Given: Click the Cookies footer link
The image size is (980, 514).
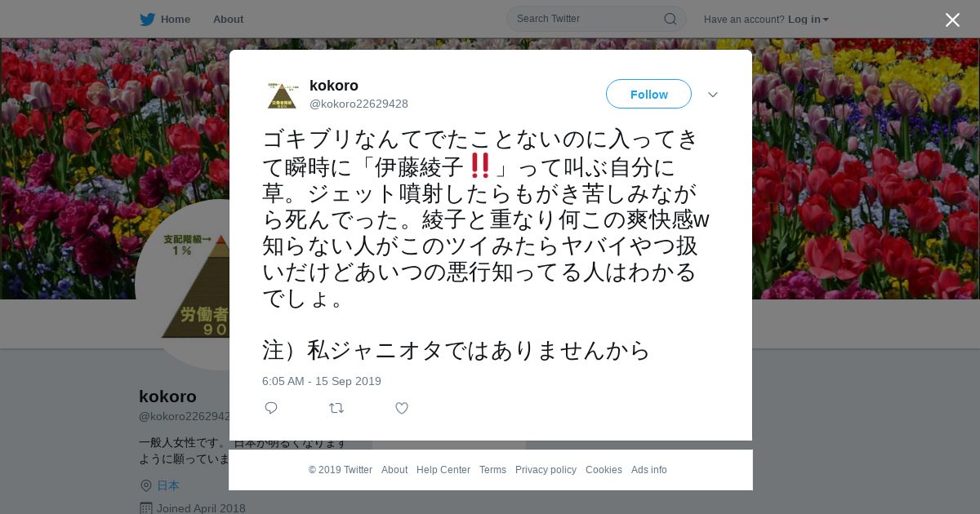Looking at the screenshot, I should click(x=604, y=470).
